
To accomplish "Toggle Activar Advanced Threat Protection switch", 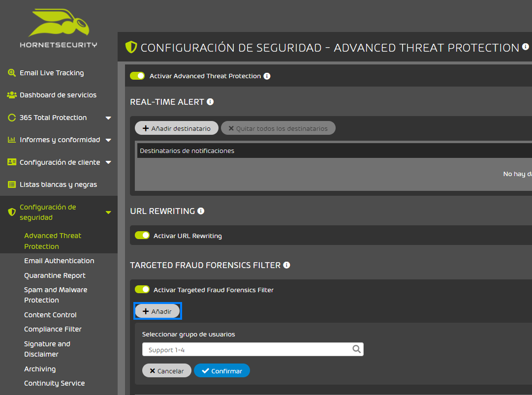I will (137, 76).
